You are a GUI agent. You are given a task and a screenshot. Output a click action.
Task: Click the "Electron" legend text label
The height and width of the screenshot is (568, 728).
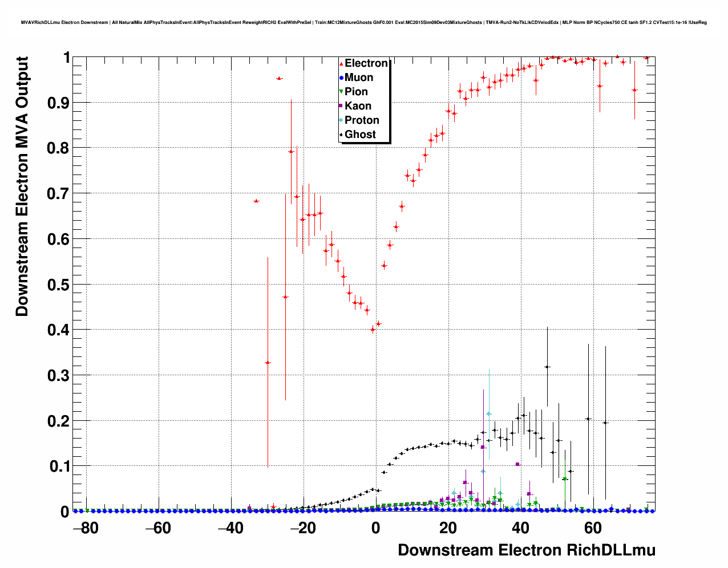tap(366, 63)
